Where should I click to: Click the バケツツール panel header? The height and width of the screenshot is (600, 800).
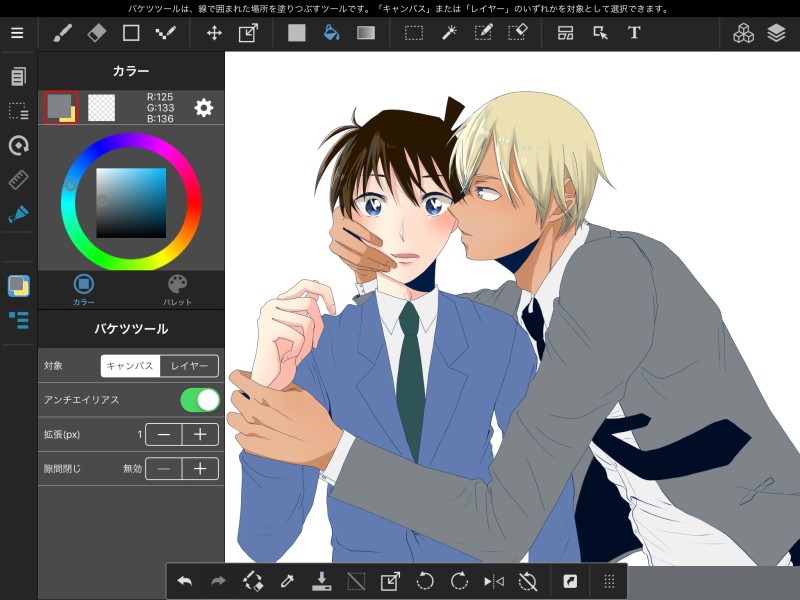pos(131,329)
